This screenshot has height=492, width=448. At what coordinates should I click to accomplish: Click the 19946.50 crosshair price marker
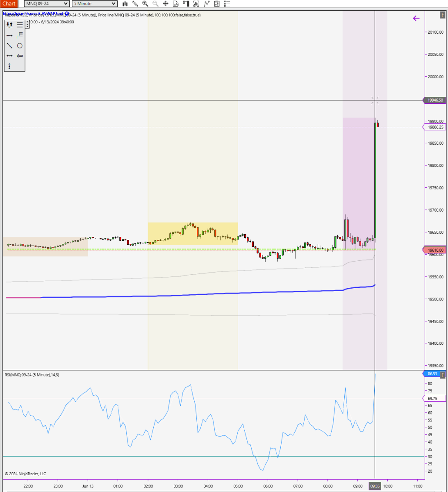pos(434,100)
